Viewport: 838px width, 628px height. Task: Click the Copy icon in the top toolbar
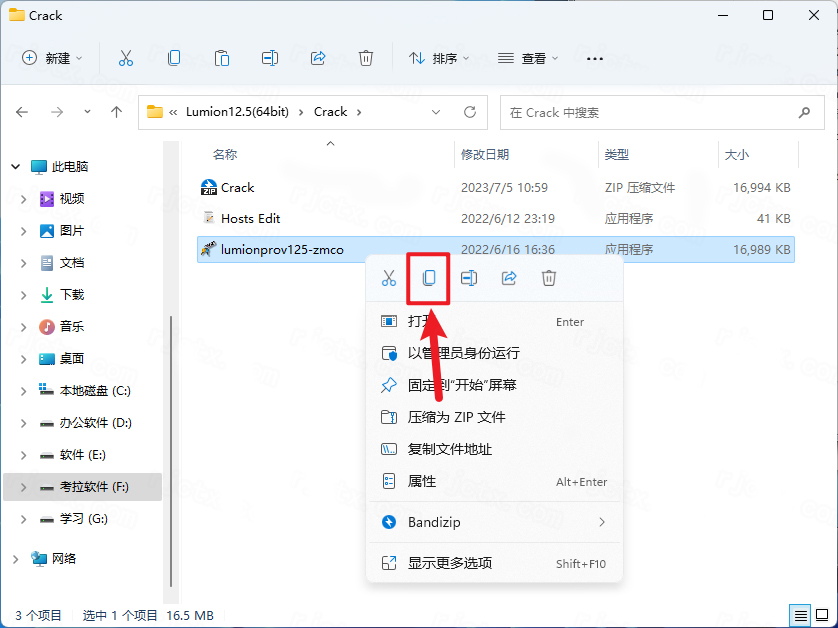[174, 58]
